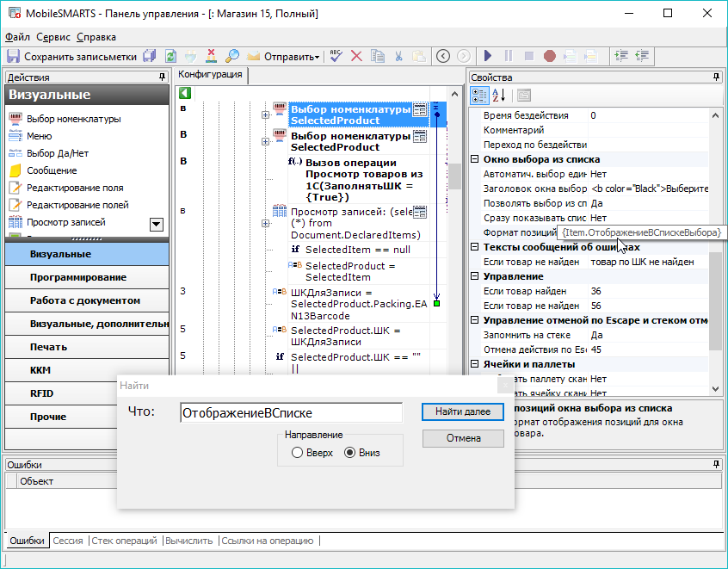Pin the Действия panel
The height and width of the screenshot is (569, 728).
point(162,77)
